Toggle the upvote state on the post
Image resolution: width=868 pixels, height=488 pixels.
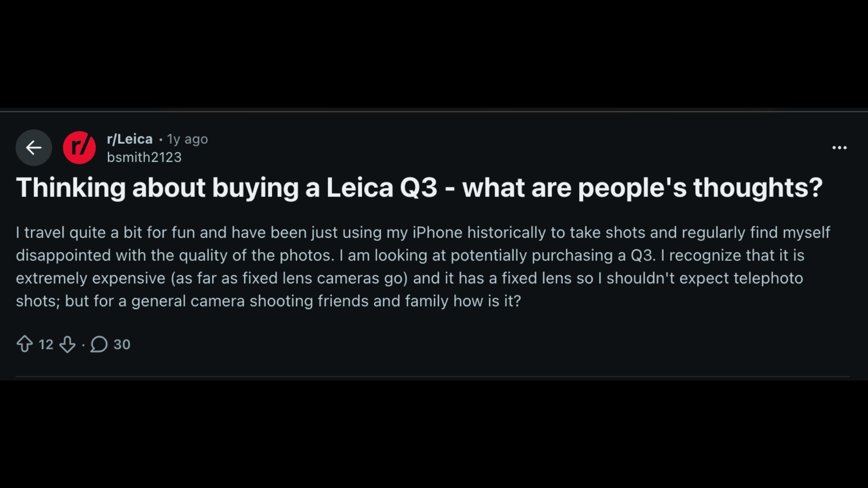click(x=26, y=344)
